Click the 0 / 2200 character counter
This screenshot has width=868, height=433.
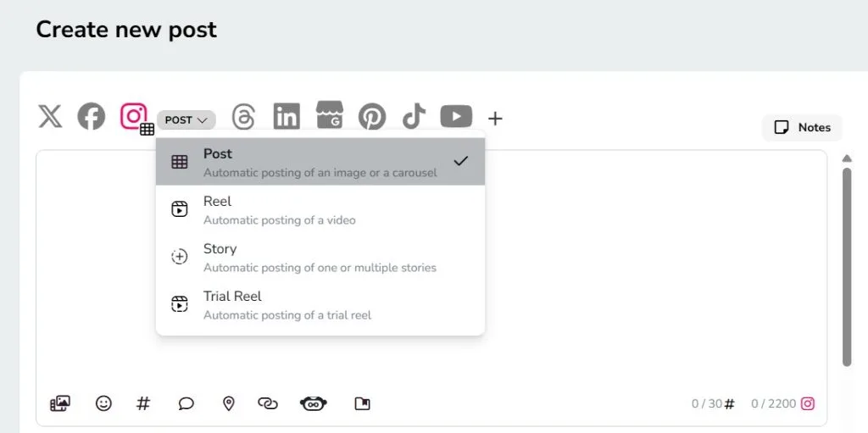pos(782,403)
